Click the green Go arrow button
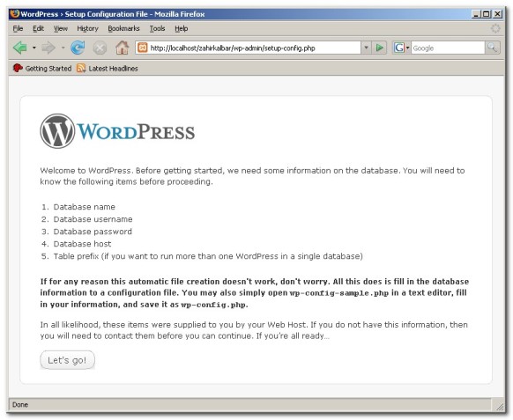 click(x=380, y=48)
